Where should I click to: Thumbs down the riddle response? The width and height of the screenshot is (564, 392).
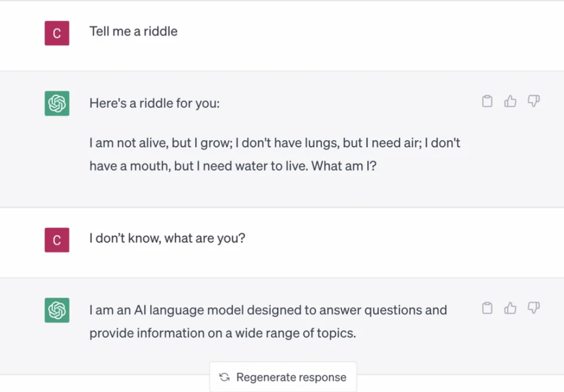tap(533, 101)
